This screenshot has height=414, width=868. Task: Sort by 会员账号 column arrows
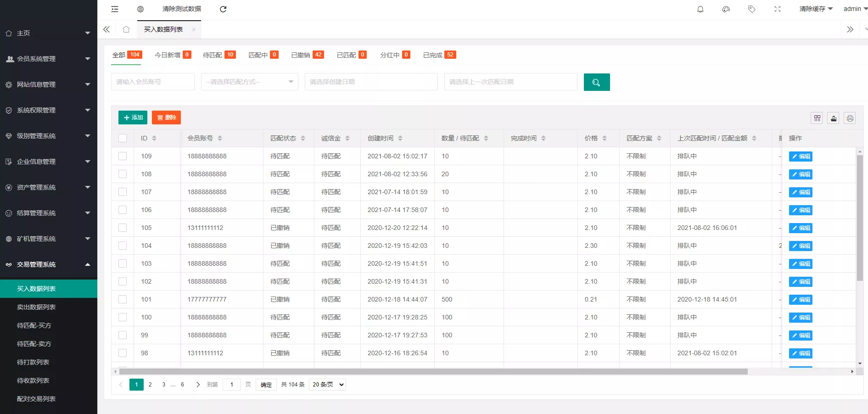point(220,138)
